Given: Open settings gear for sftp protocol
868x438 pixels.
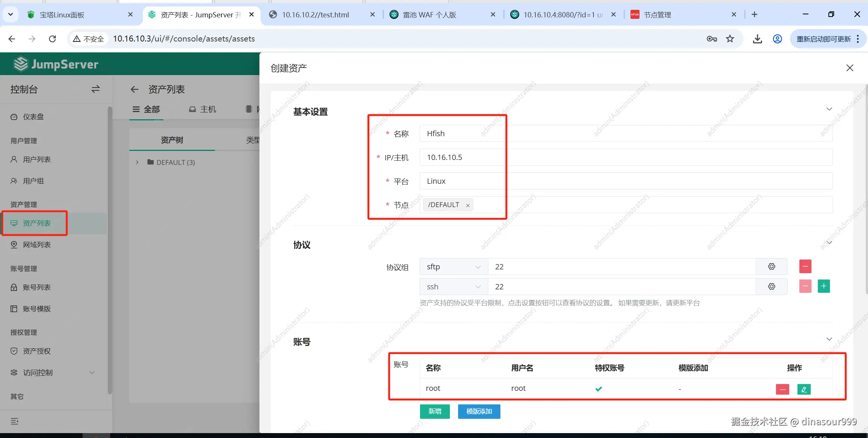Looking at the screenshot, I should click(x=771, y=267).
